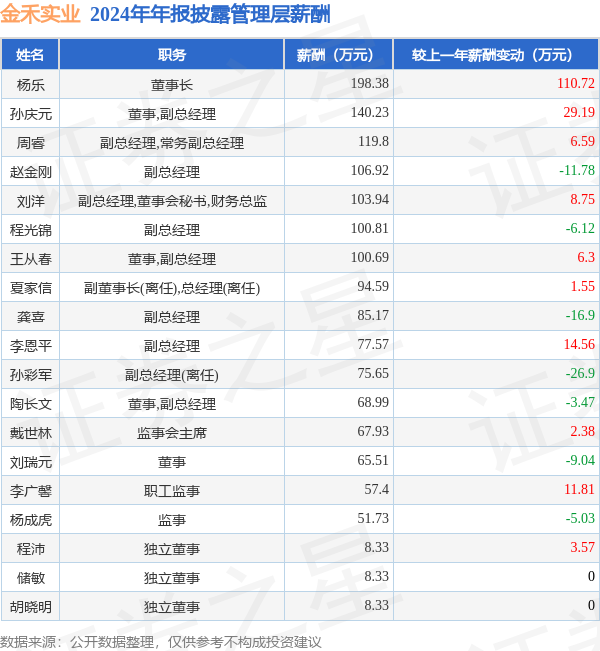Select the name 程沛

click(x=30, y=549)
